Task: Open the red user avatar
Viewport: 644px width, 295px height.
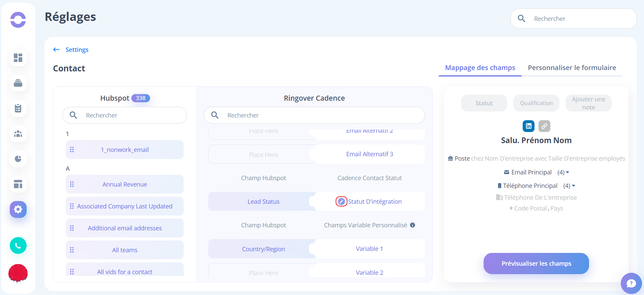Action: tap(18, 273)
